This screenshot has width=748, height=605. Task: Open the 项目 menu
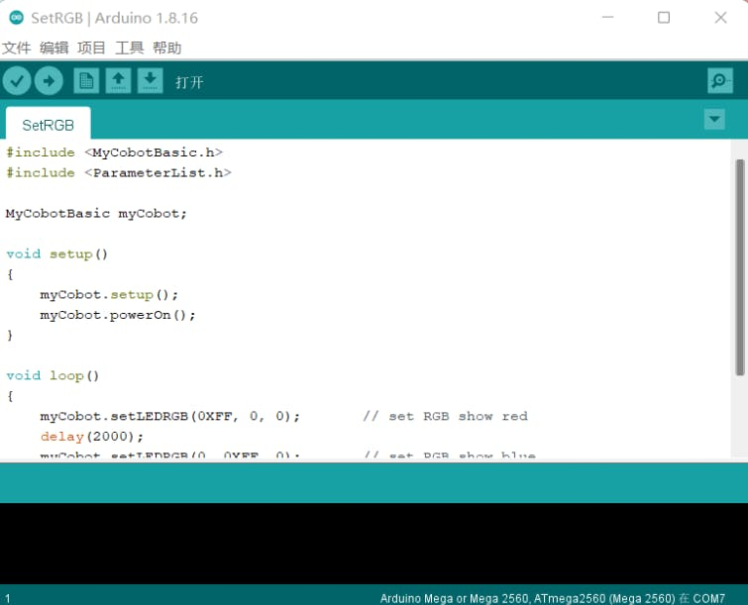tap(91, 48)
